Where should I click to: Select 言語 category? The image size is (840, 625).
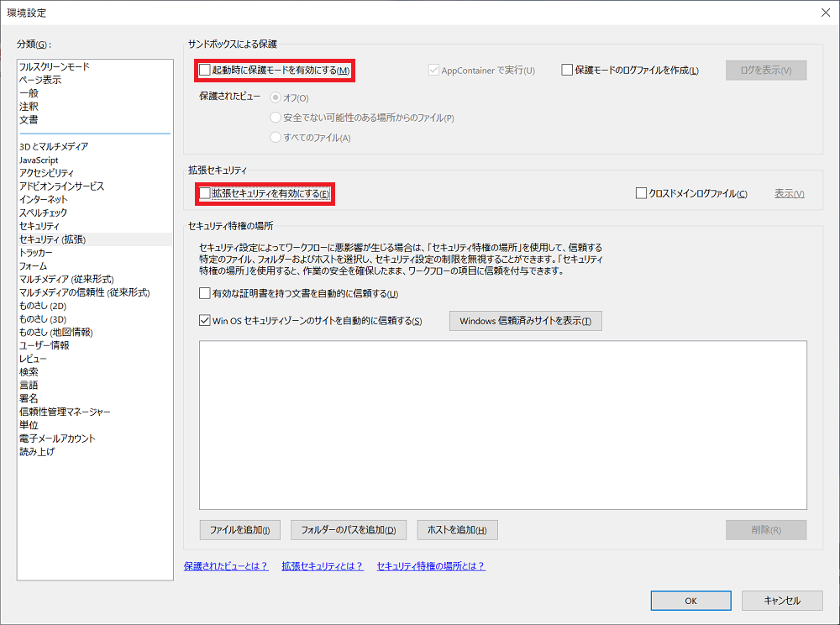[29, 385]
